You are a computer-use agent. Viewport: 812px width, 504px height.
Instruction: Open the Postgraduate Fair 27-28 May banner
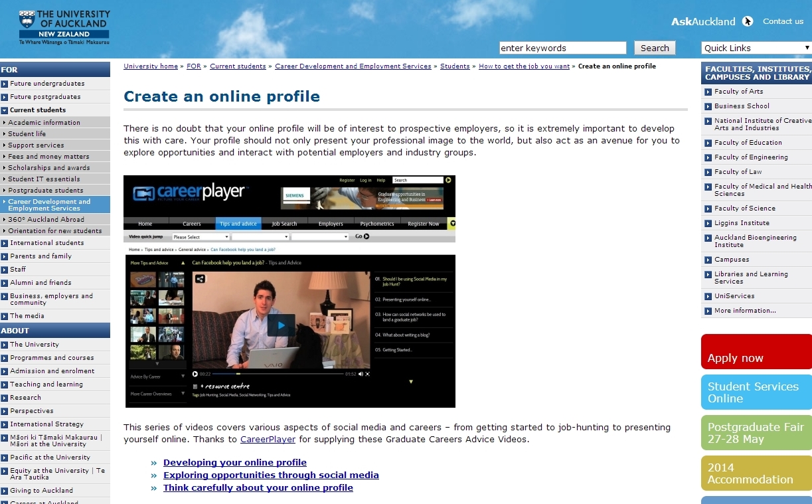[x=756, y=433]
